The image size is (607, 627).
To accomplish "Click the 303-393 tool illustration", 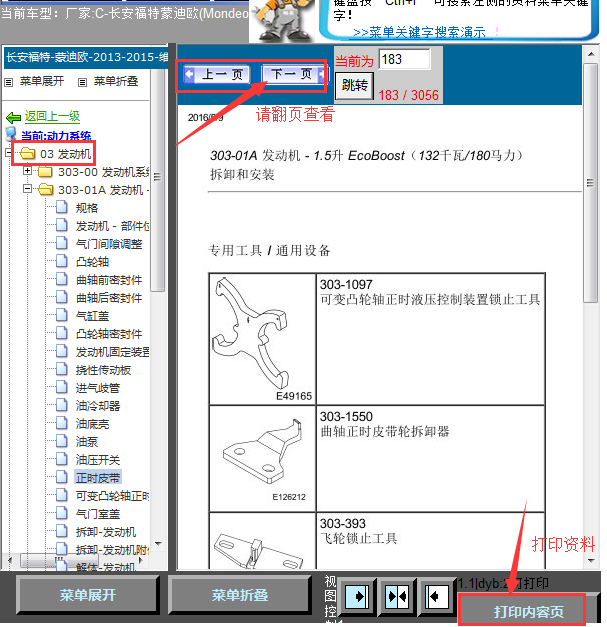I will pos(262,542).
